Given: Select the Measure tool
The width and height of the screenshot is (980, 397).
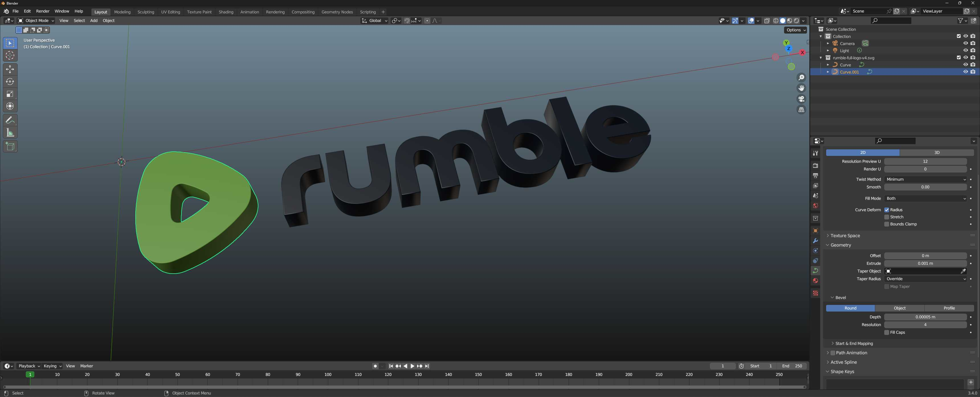Looking at the screenshot, I should pos(10,133).
